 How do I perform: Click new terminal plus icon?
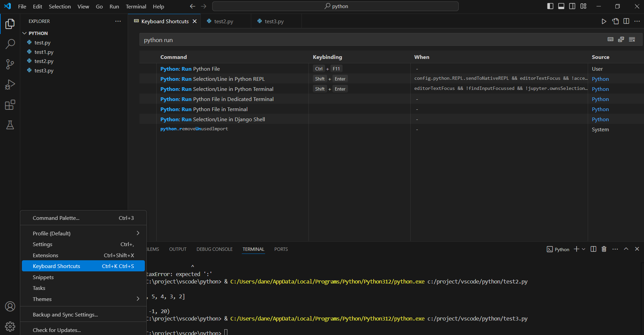coord(576,249)
